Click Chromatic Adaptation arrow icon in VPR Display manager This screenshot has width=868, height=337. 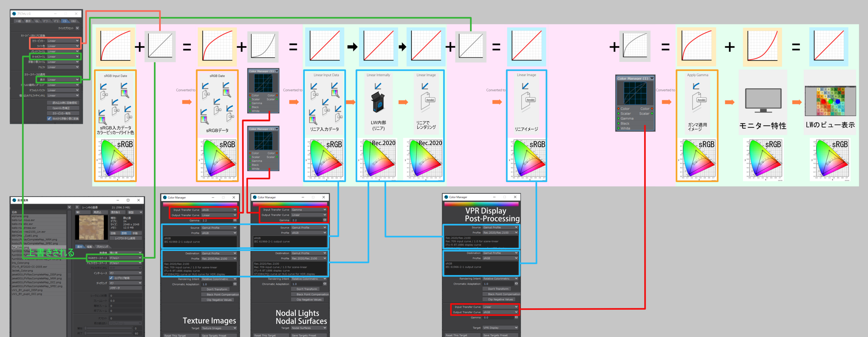516,284
